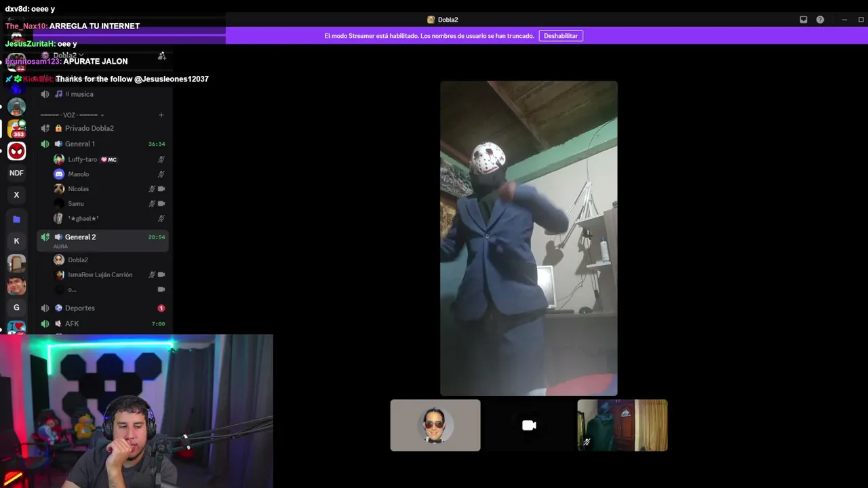This screenshot has width=868, height=488.
Task: Open the Spider-Man server icon
Action: click(17, 150)
